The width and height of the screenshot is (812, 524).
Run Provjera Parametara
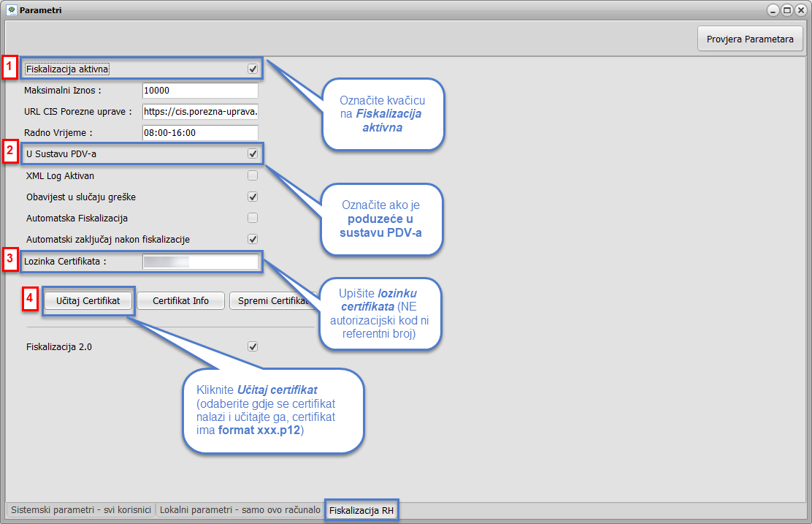tap(750, 39)
